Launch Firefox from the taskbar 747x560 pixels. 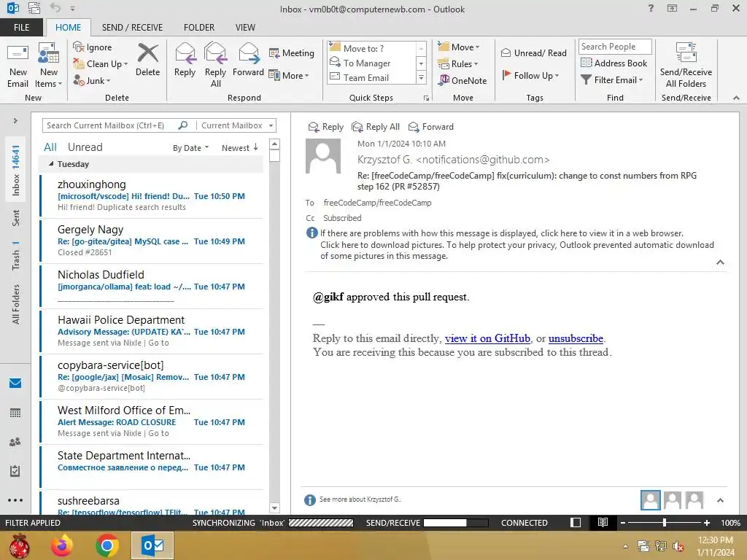click(x=63, y=545)
